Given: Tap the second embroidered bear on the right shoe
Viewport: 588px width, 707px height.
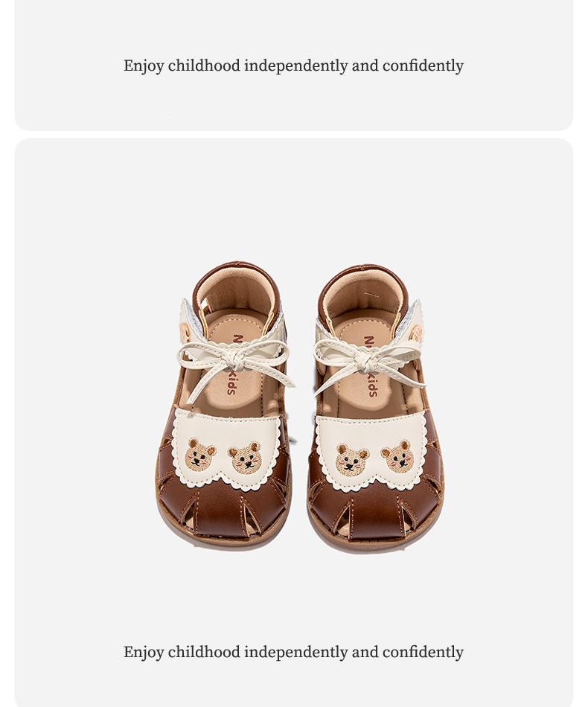Looking at the screenshot, I should 398,457.
